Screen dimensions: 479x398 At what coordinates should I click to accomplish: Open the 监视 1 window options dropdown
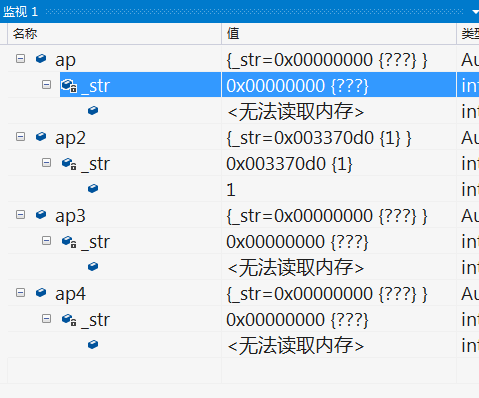[475, 12]
